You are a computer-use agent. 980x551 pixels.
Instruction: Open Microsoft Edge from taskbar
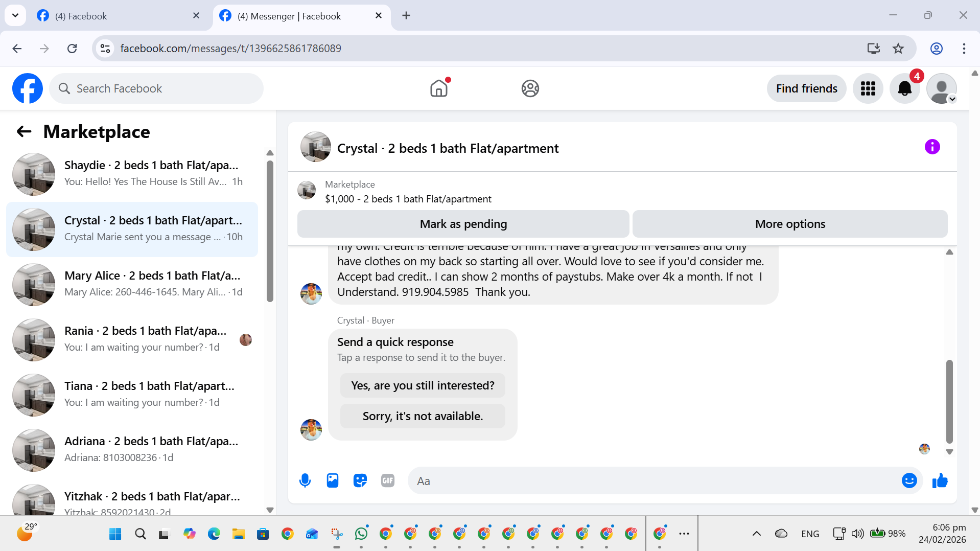(214, 534)
